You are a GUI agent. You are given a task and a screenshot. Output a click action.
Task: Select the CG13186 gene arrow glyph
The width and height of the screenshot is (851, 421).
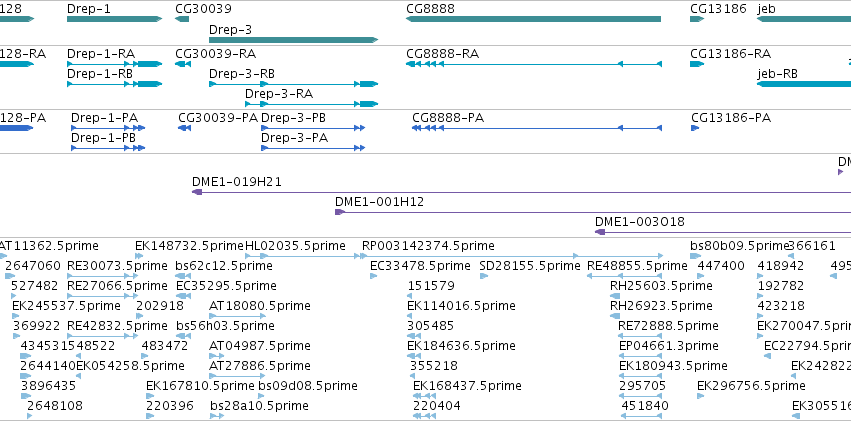coord(697,19)
